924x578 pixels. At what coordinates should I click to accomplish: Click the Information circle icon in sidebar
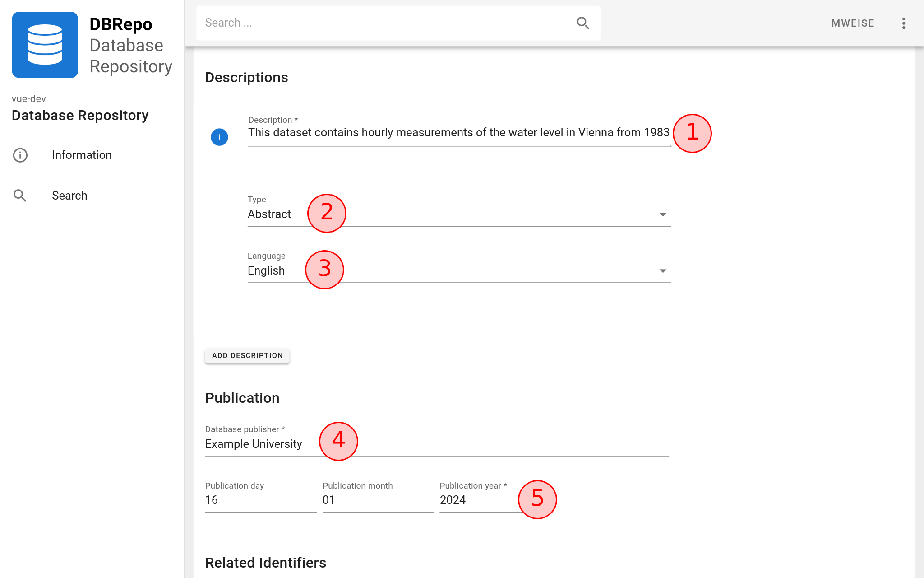[x=20, y=155]
